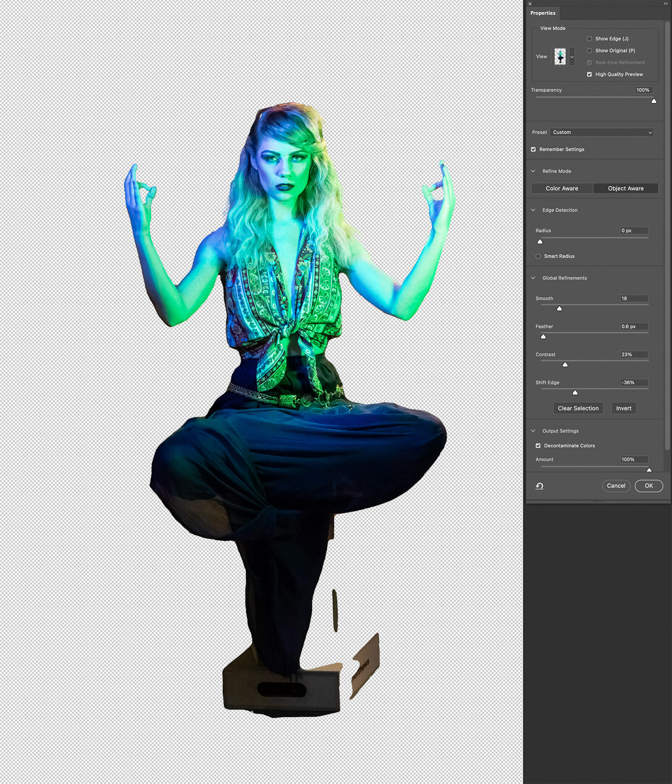Image resolution: width=672 pixels, height=784 pixels.
Task: Click the reset workspace arrow icon
Action: point(540,486)
